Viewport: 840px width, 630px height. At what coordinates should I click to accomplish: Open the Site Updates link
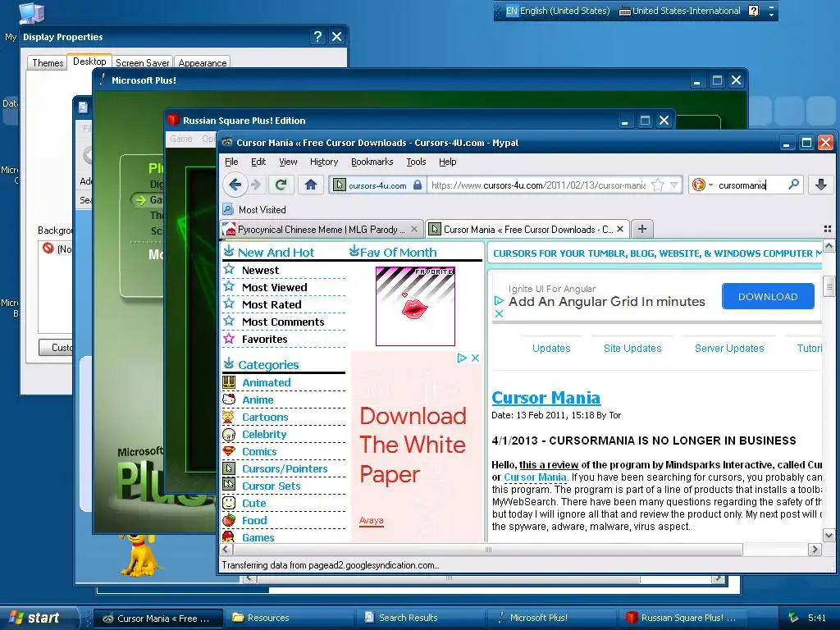click(632, 348)
